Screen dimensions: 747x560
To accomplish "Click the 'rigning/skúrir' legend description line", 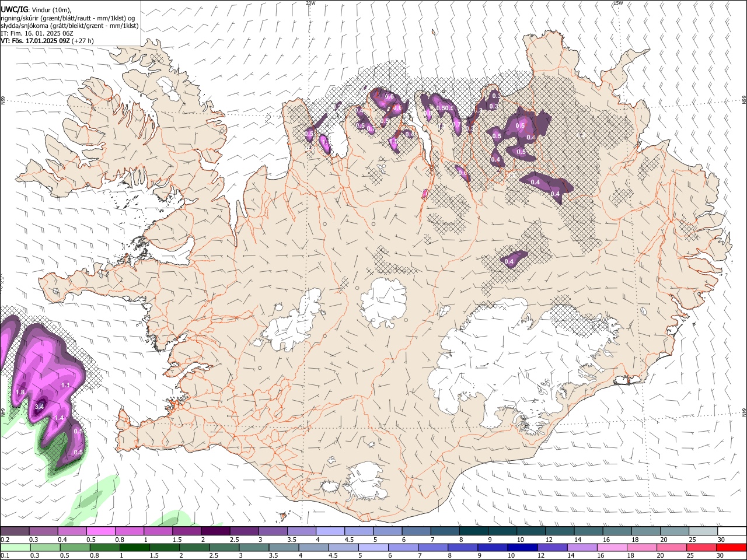I will (x=68, y=17).
